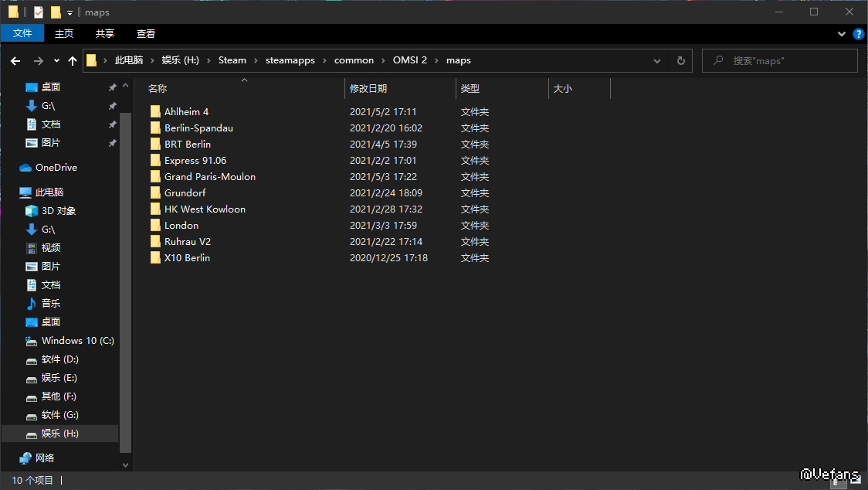This screenshot has height=490, width=868.
Task: Click the OneDrive cloud icon in sidebar
Action: (25, 168)
